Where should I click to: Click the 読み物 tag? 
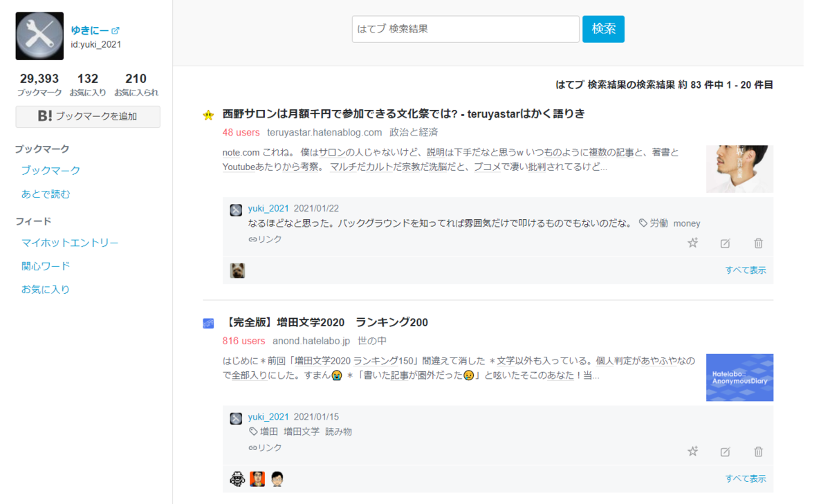339,431
